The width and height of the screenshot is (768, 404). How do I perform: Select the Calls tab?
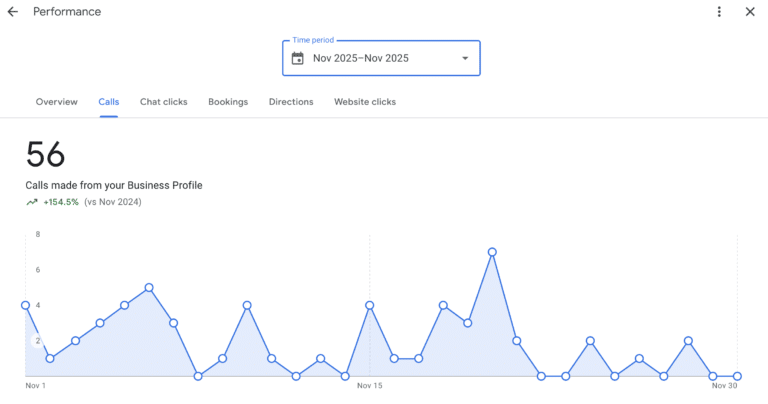pyautogui.click(x=108, y=102)
